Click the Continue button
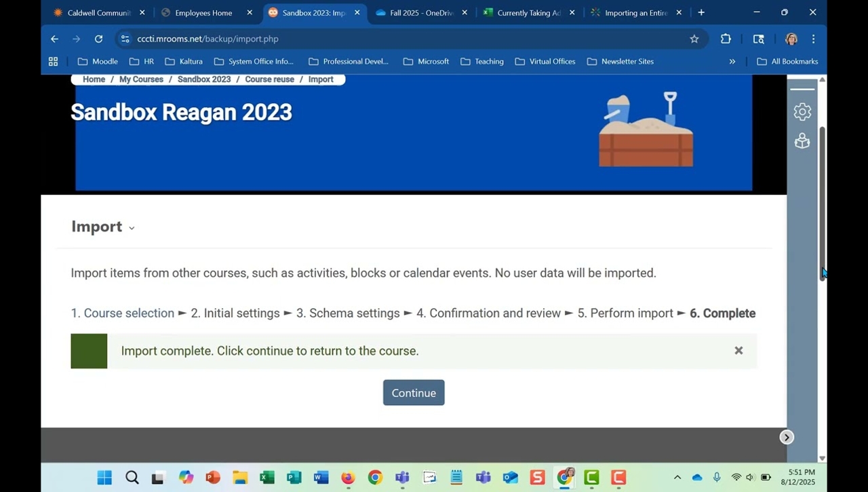868x492 pixels. 414,393
